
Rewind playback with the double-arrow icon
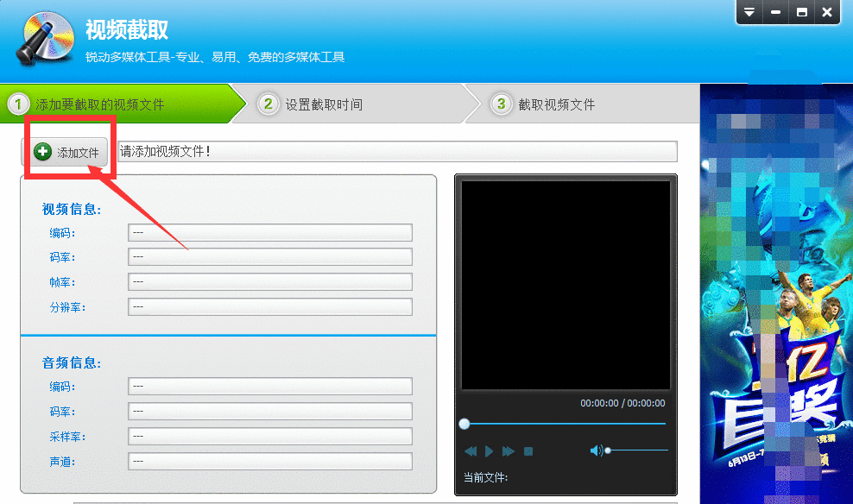pyautogui.click(x=471, y=450)
